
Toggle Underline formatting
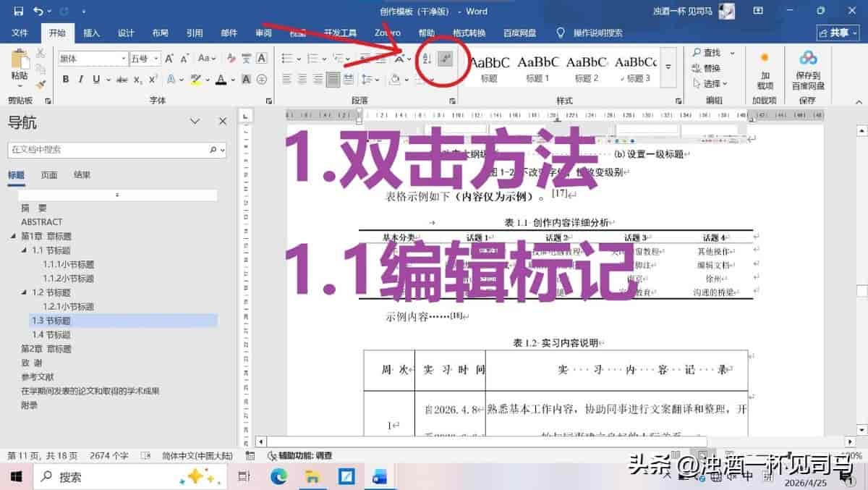click(95, 80)
